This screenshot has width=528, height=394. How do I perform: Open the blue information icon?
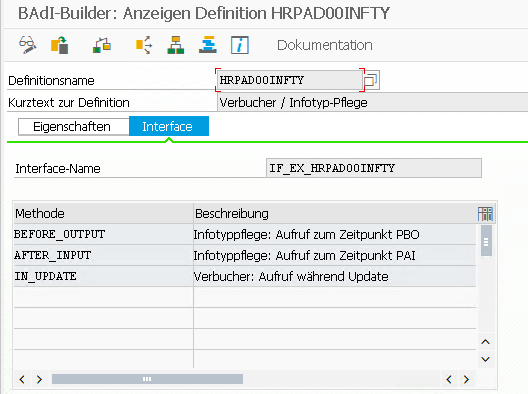tap(239, 45)
